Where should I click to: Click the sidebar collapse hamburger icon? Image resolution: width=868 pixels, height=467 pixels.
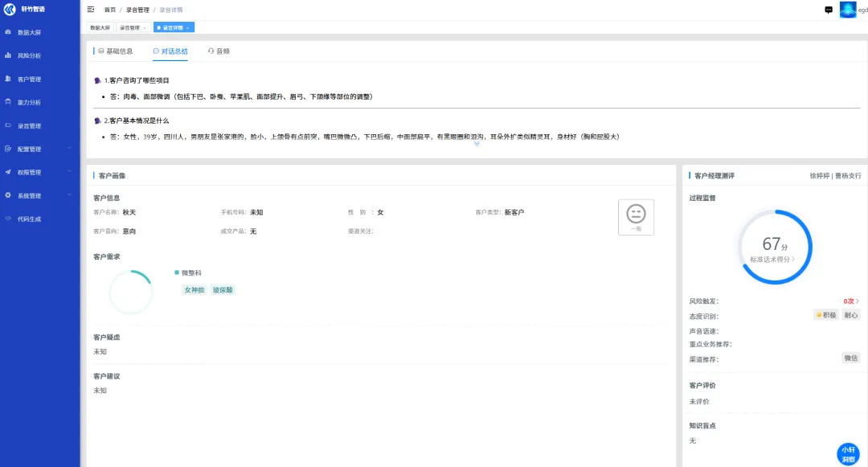[x=91, y=10]
